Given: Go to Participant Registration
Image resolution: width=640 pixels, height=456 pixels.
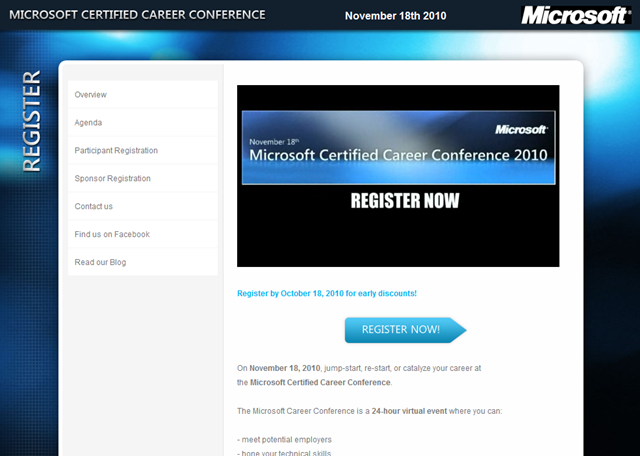Looking at the screenshot, I should click(x=116, y=151).
